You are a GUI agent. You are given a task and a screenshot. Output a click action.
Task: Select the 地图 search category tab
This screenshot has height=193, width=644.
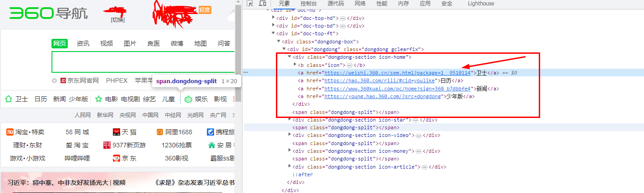pos(201,43)
